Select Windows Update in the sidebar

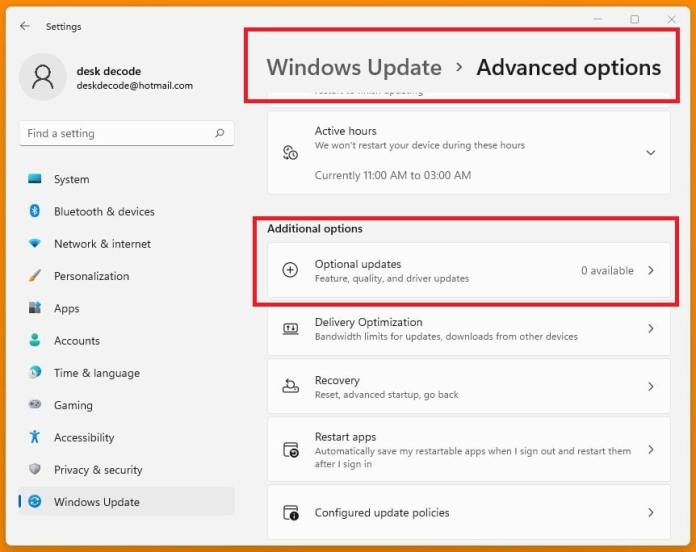coord(127,501)
